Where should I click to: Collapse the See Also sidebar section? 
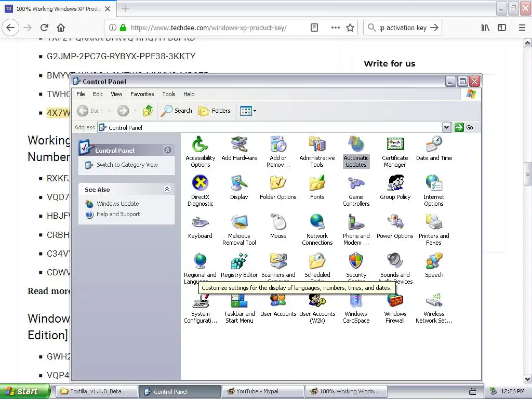click(167, 189)
